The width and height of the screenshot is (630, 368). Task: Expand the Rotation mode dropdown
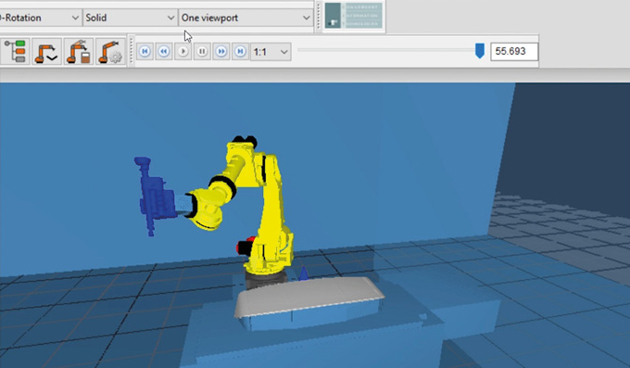tap(40, 18)
